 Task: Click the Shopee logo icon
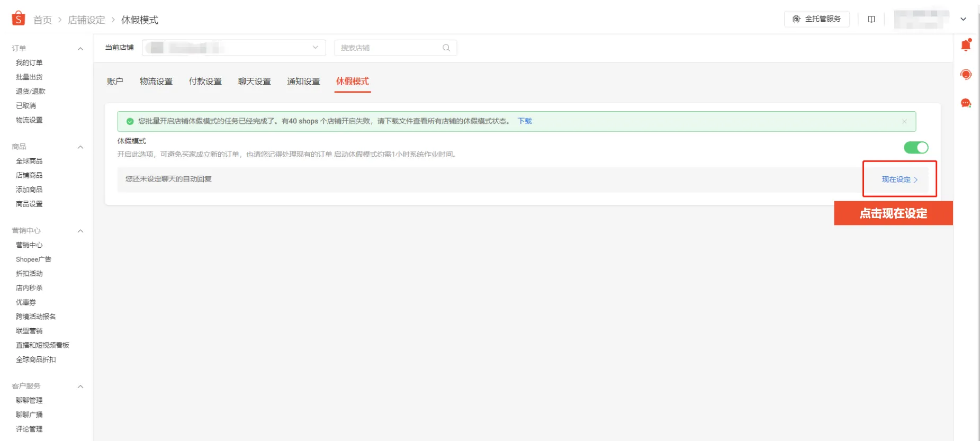point(19,19)
